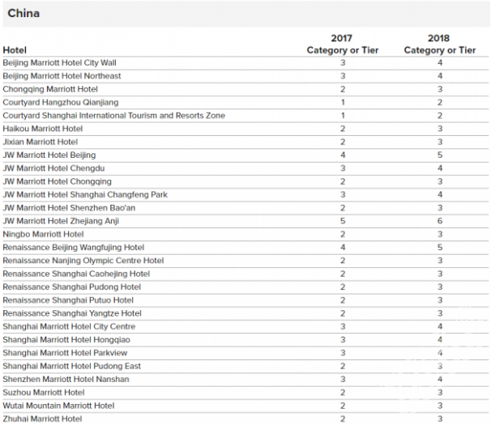
Task: Select Renaissance Shanghai Putuo Hotel
Action: click(68, 300)
